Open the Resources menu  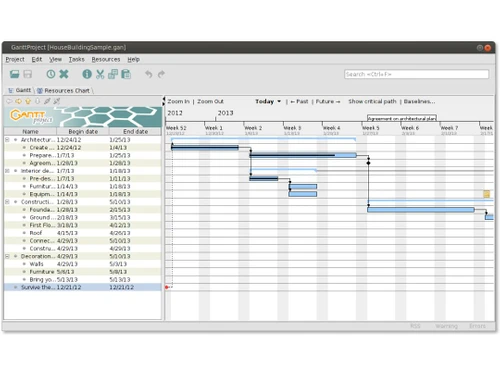[106, 59]
